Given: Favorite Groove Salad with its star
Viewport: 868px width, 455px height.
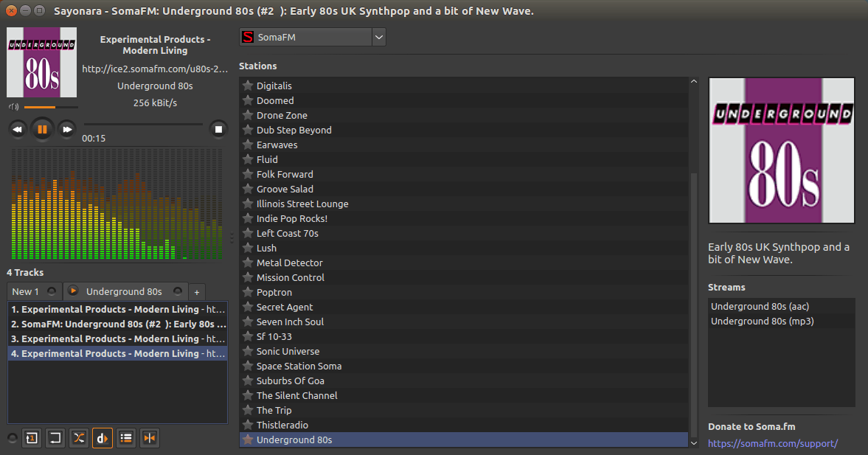Looking at the screenshot, I should pos(248,190).
